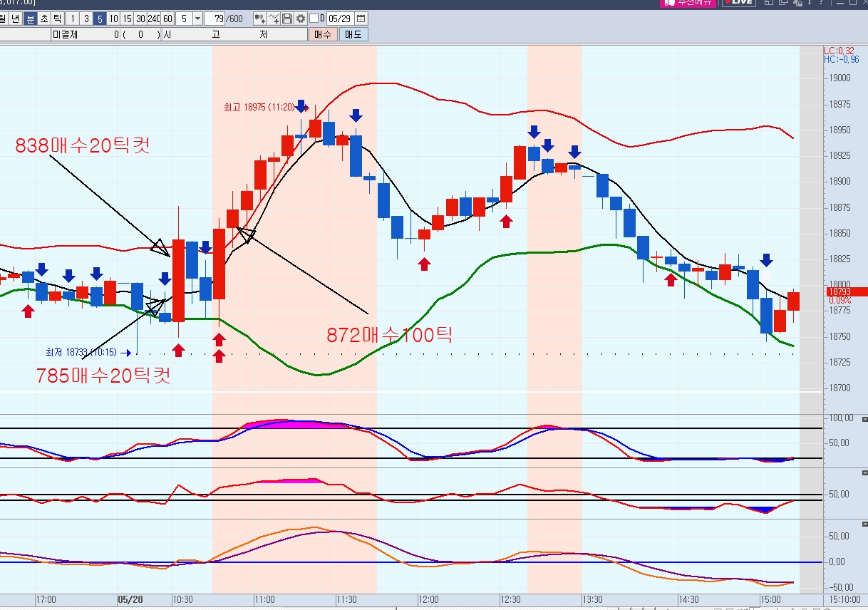868x610 pixels.
Task: Close the stochastic indicator panel at 100.00
Action: 865,420
